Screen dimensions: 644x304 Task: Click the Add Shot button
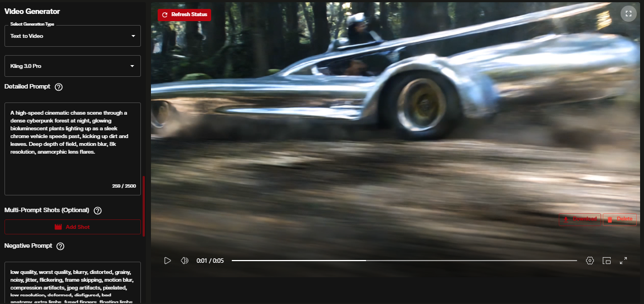tap(72, 227)
